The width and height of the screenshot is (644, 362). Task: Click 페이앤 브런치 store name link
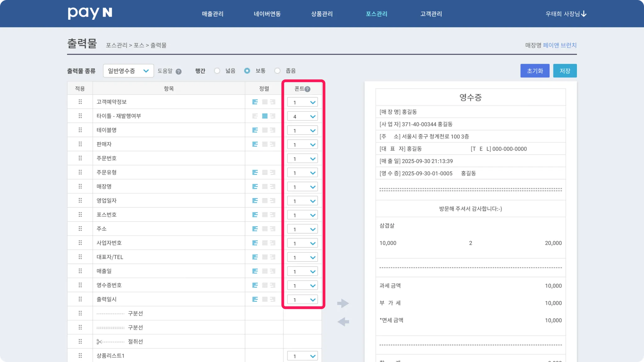coord(560,45)
